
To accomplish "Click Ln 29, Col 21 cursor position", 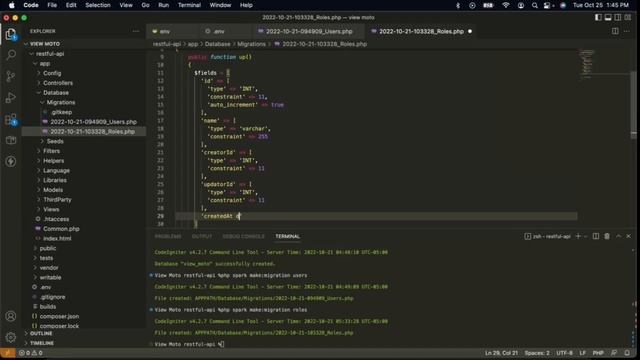I will 501,353.
